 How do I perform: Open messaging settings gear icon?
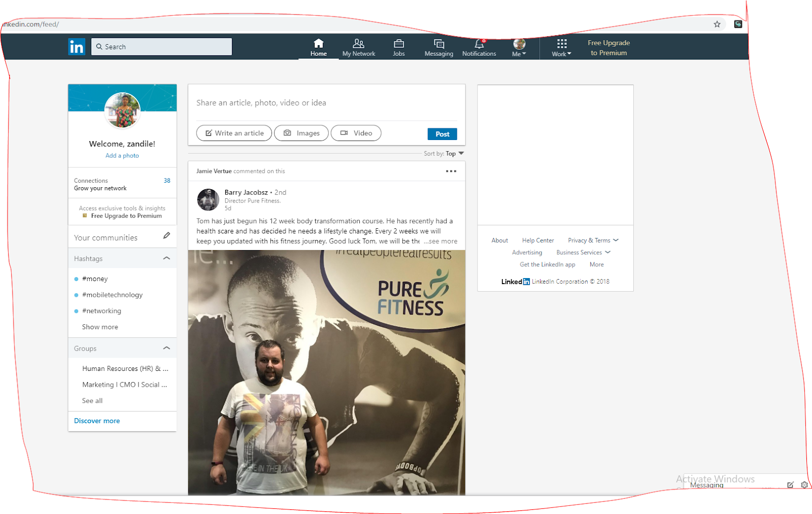click(x=804, y=485)
